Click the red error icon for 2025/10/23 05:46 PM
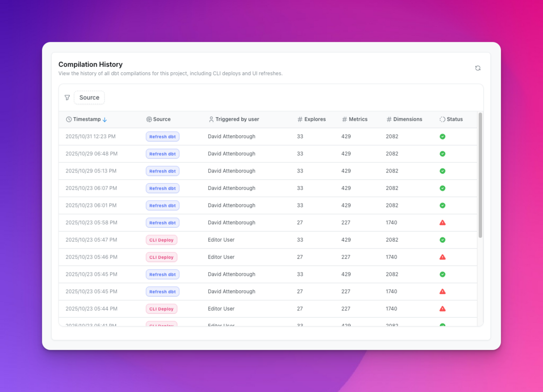Image resolution: width=543 pixels, height=392 pixels. (x=442, y=257)
